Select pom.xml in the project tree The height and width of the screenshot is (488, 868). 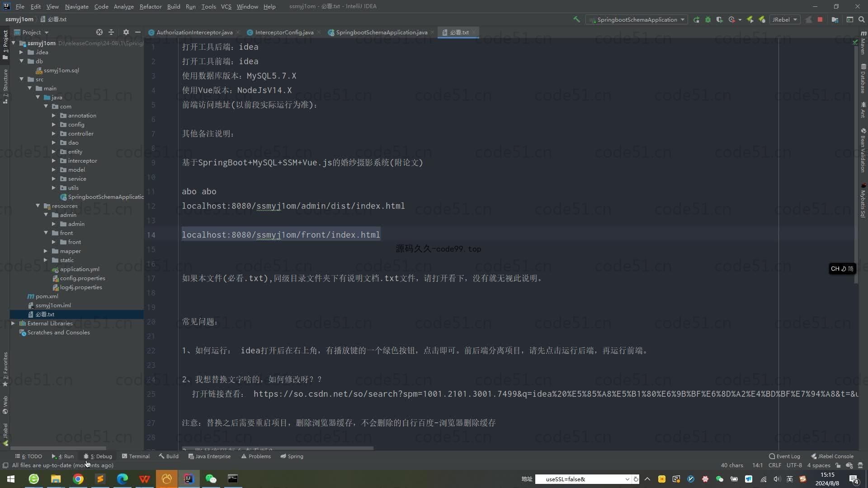pyautogui.click(x=47, y=296)
